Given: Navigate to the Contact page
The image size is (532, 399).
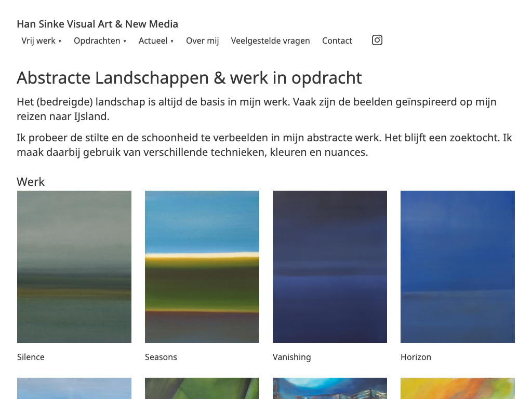Looking at the screenshot, I should (x=337, y=41).
